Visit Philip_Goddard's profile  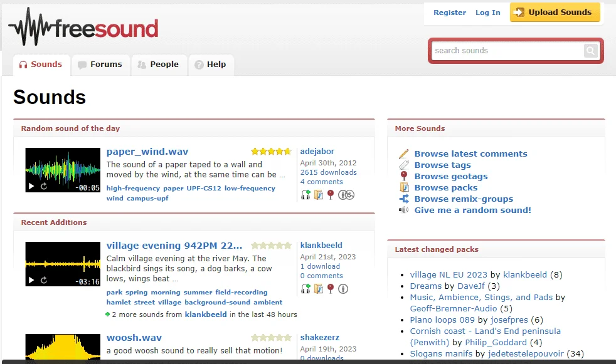pos(496,343)
